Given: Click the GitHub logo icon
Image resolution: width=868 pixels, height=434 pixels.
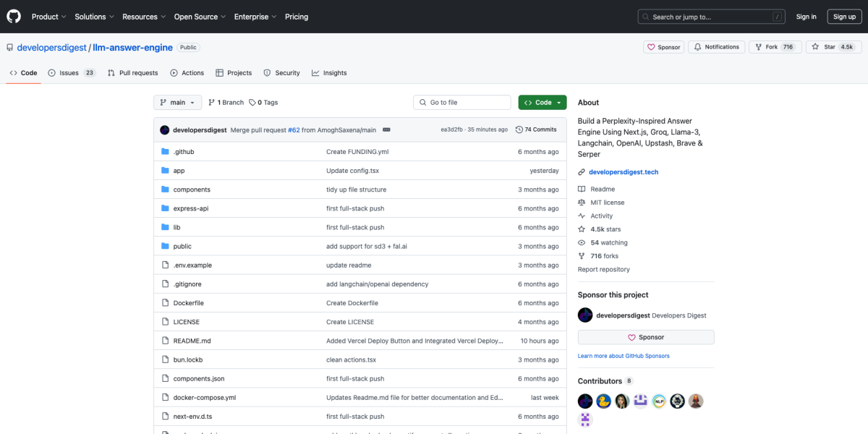Looking at the screenshot, I should click(x=14, y=17).
